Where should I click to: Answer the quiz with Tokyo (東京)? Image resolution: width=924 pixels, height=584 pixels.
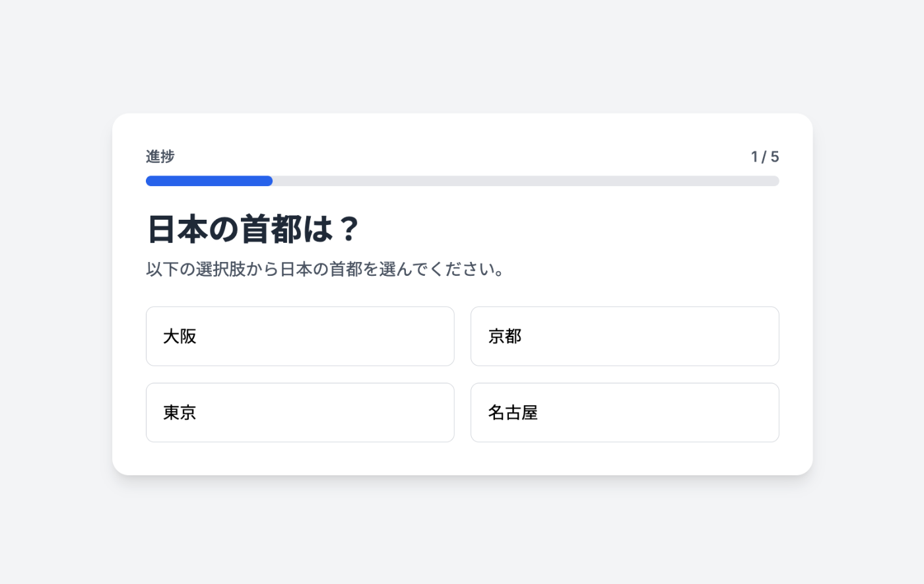(300, 412)
